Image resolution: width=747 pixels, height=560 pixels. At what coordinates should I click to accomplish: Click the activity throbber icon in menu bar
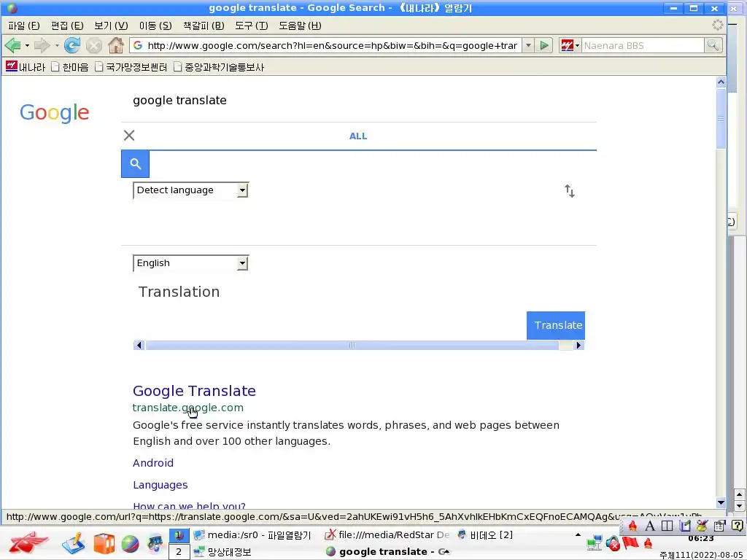tap(718, 26)
